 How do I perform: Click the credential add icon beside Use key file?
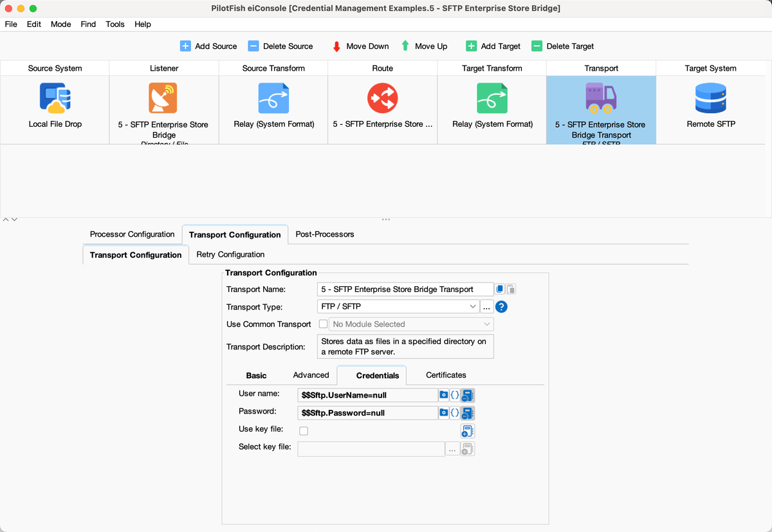tap(468, 431)
